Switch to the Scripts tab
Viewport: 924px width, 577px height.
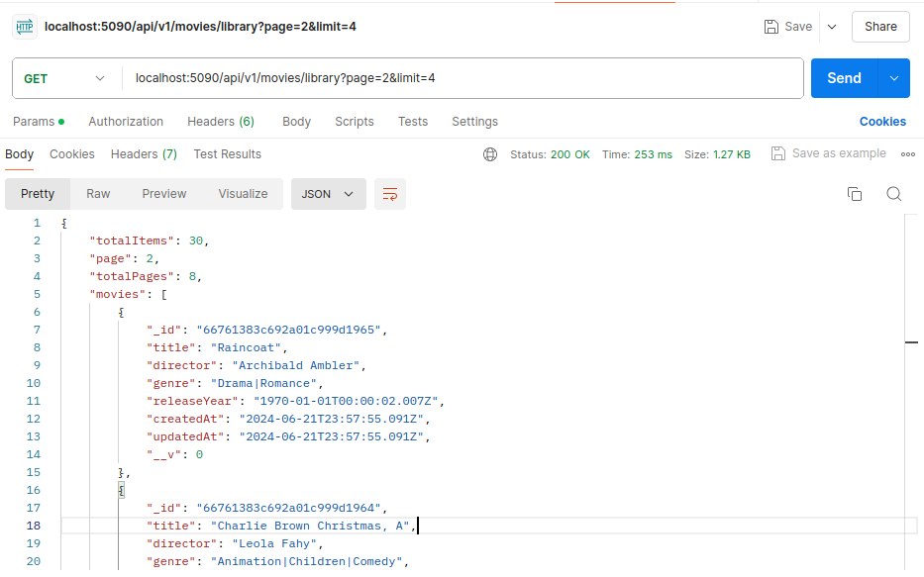tap(355, 122)
